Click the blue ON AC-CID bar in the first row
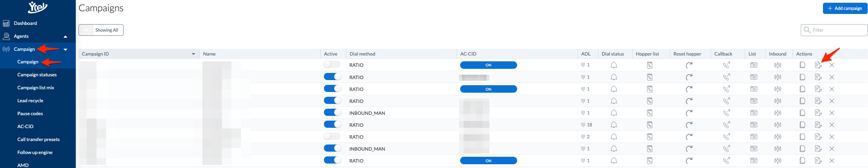Image resolution: width=868 pixels, height=168 pixels. (x=488, y=65)
